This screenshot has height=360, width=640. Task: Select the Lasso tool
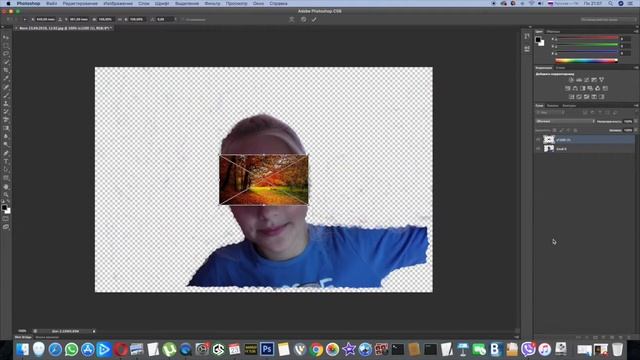[x=6, y=53]
